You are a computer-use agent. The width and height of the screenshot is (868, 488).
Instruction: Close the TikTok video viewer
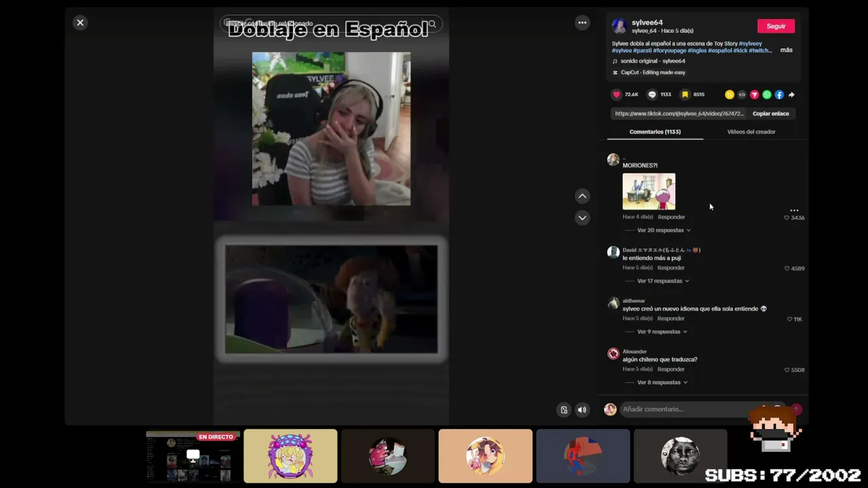point(80,22)
